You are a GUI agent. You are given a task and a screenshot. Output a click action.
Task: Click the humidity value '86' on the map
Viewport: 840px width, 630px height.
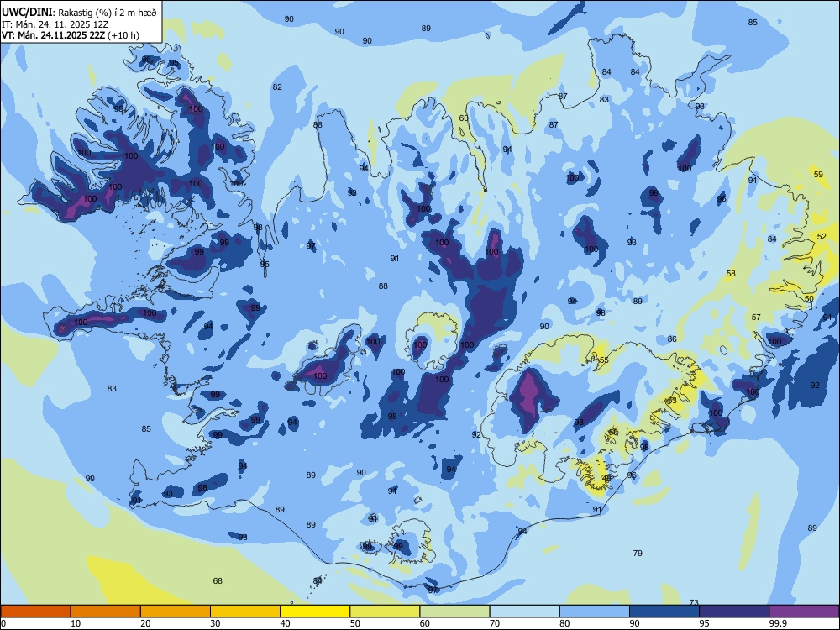[672, 339]
